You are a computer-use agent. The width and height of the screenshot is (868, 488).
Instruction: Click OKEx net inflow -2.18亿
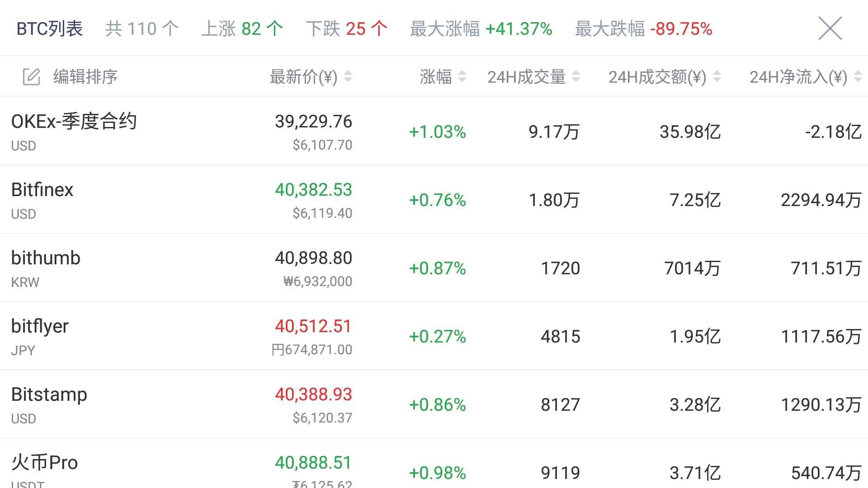(x=834, y=132)
